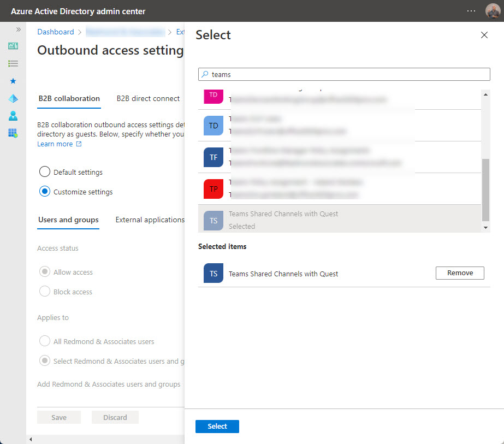Click results list scroll up arrow
504x444 pixels.
[x=485, y=94]
